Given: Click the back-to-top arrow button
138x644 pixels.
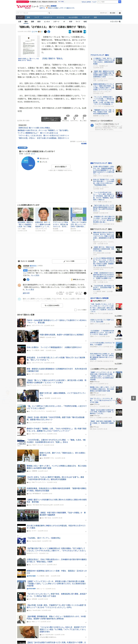Looking at the screenshot, I should (133, 398).
